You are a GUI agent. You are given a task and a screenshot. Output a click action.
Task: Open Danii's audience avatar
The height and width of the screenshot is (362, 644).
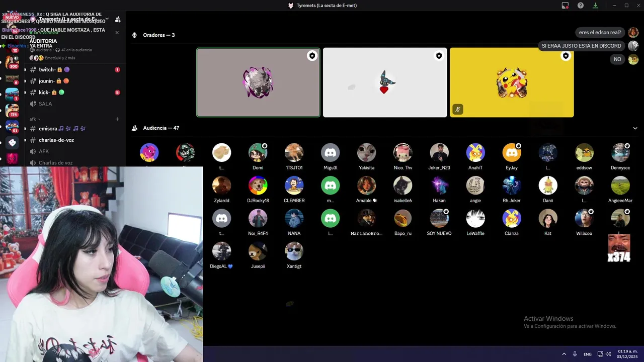click(x=547, y=186)
